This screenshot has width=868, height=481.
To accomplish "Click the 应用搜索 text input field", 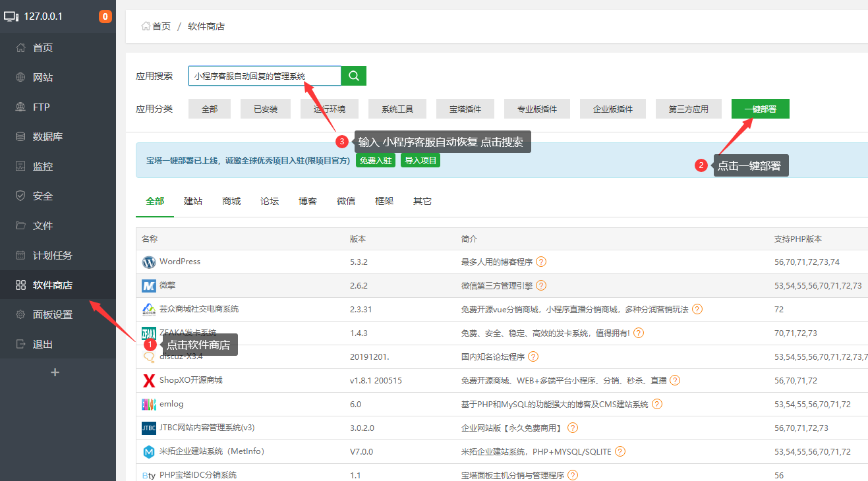I will click(265, 76).
